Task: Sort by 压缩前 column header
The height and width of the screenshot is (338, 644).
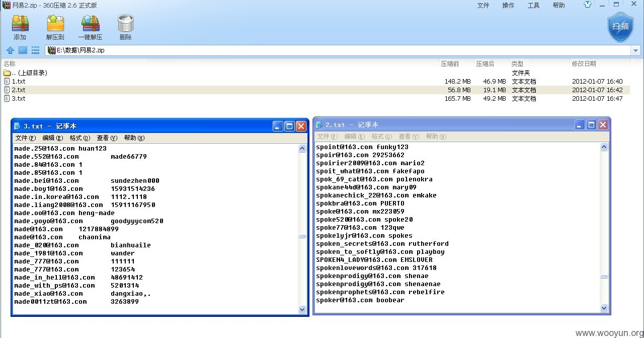Action: click(450, 64)
